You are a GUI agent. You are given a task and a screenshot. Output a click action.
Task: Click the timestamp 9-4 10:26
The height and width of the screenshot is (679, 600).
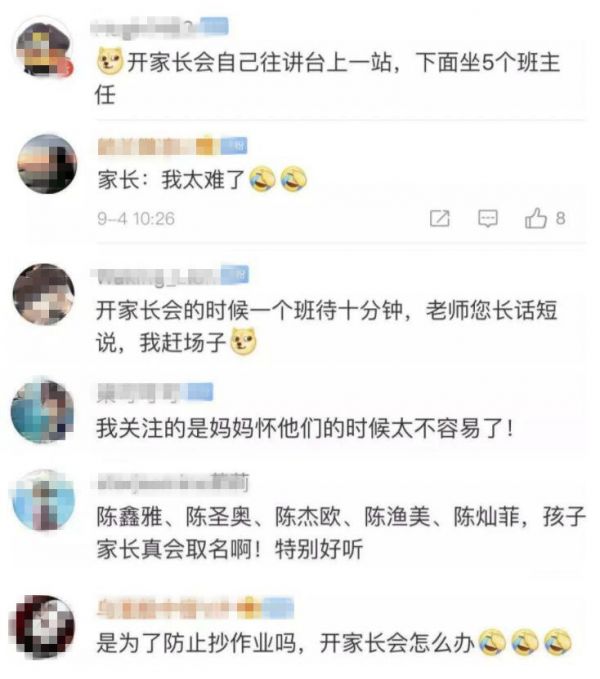tap(136, 219)
